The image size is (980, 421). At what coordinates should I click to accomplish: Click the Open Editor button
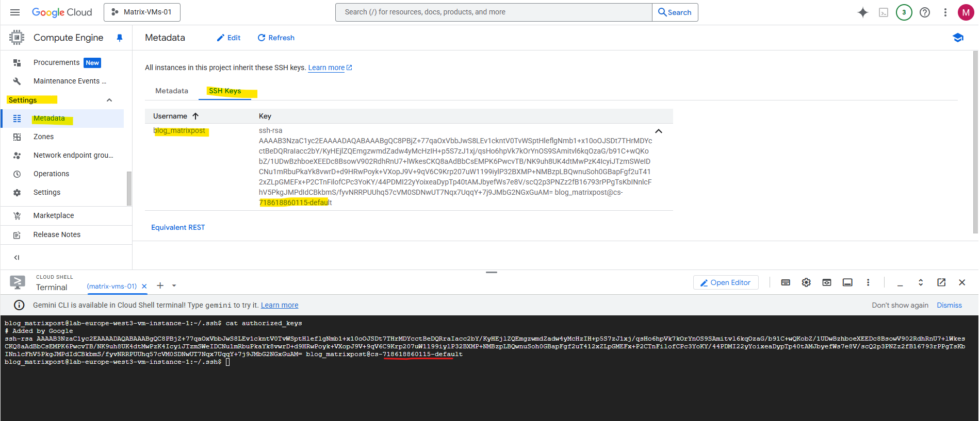coord(726,282)
